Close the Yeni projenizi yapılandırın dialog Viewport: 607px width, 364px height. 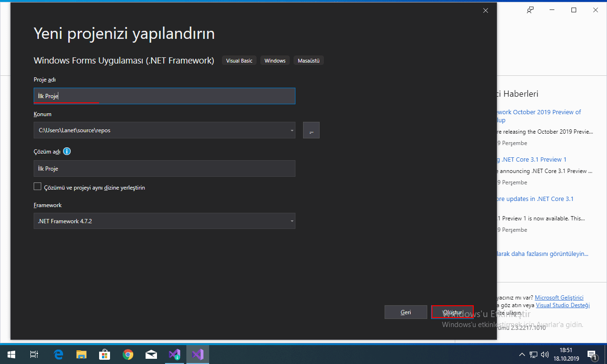tap(486, 10)
